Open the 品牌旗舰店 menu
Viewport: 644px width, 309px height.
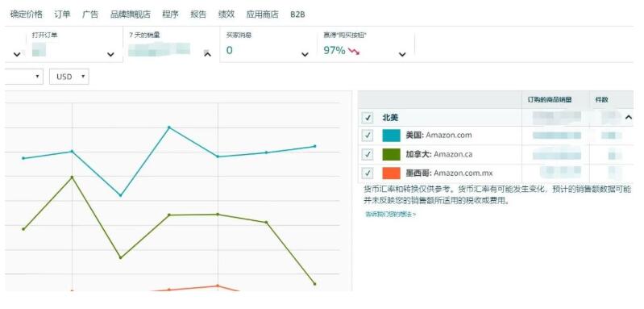[x=131, y=15]
